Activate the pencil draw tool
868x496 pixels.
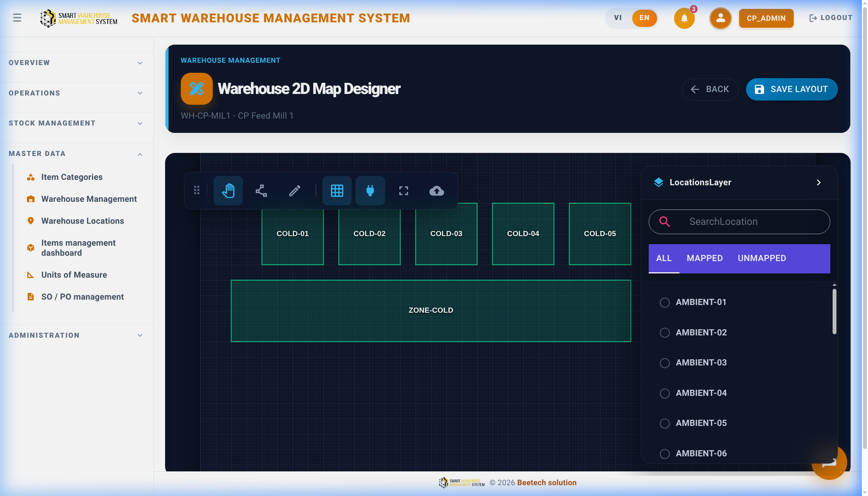[295, 191]
